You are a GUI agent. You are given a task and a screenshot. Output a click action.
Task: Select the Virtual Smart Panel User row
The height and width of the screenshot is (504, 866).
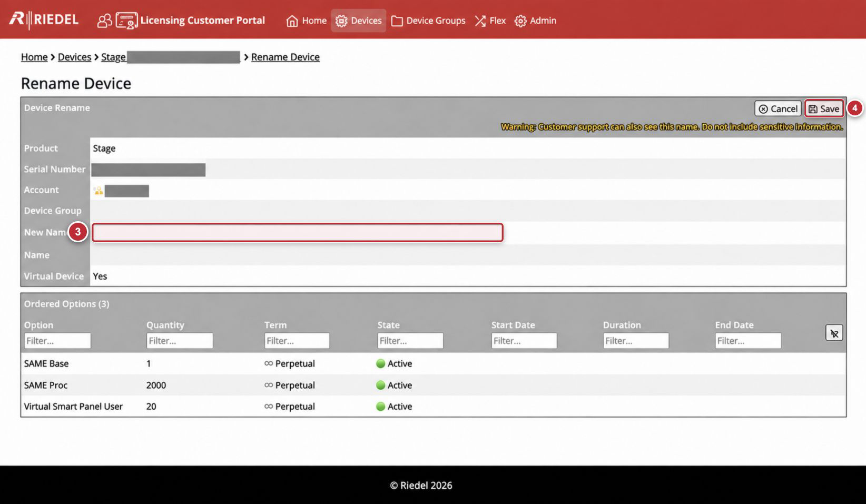pyautogui.click(x=434, y=407)
